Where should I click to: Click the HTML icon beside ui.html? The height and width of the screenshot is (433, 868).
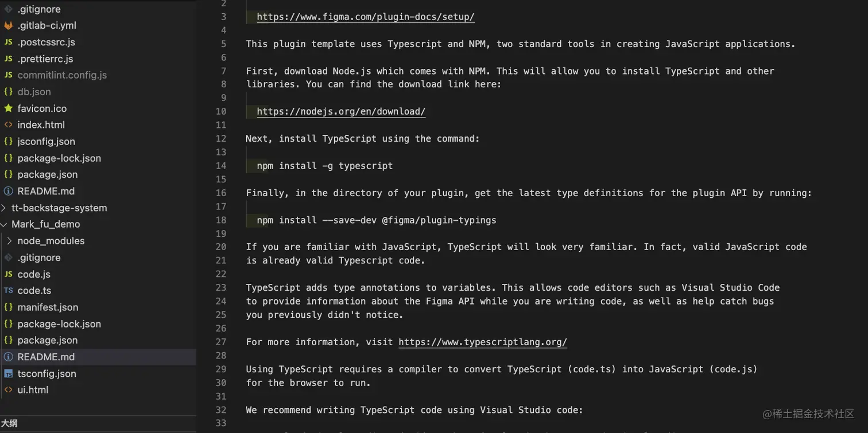tap(8, 390)
